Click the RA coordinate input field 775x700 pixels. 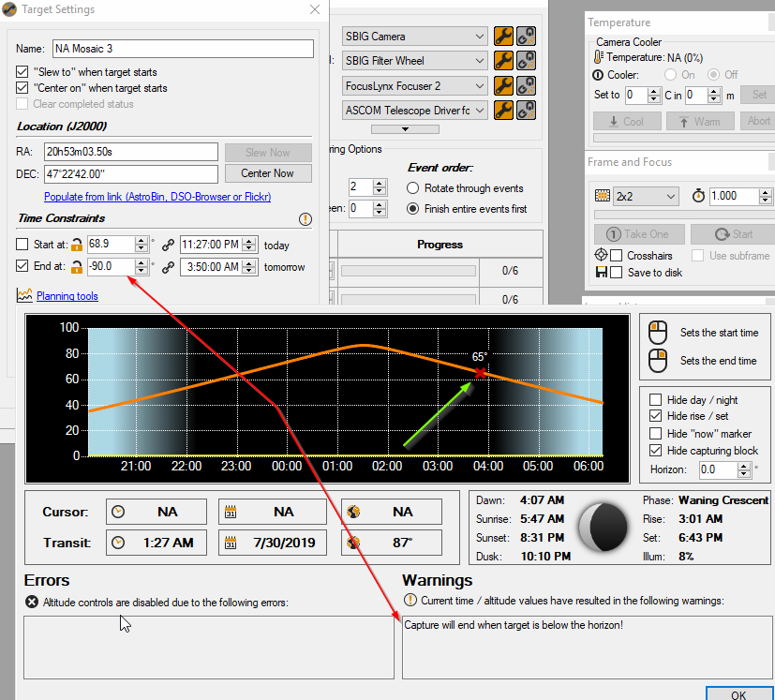click(131, 152)
